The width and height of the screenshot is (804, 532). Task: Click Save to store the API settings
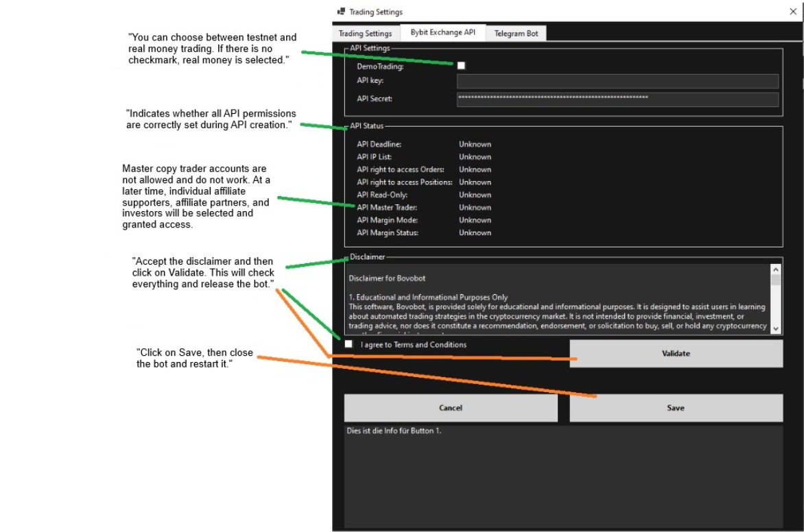pyautogui.click(x=675, y=407)
